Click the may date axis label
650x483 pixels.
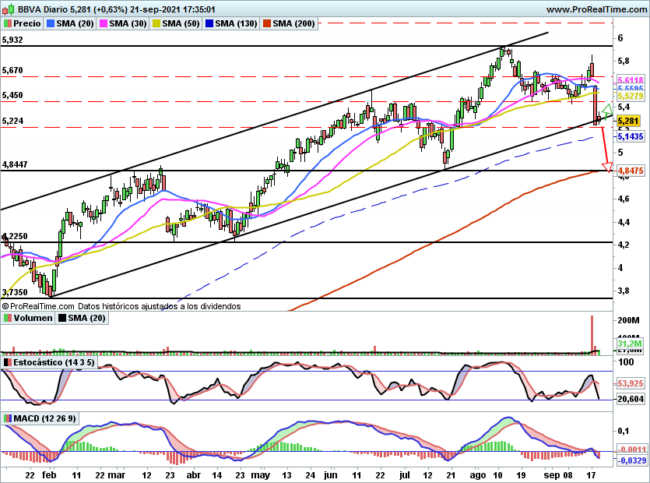(260, 475)
